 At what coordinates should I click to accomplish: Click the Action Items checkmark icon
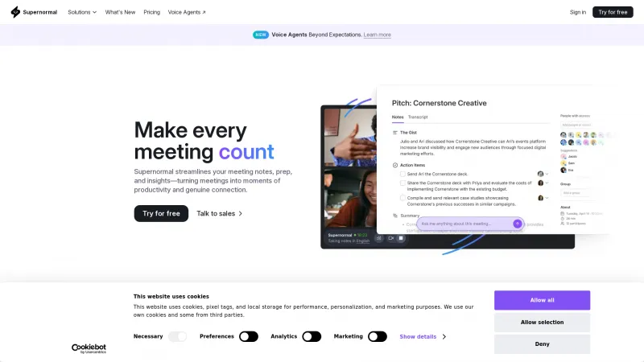[x=395, y=165]
